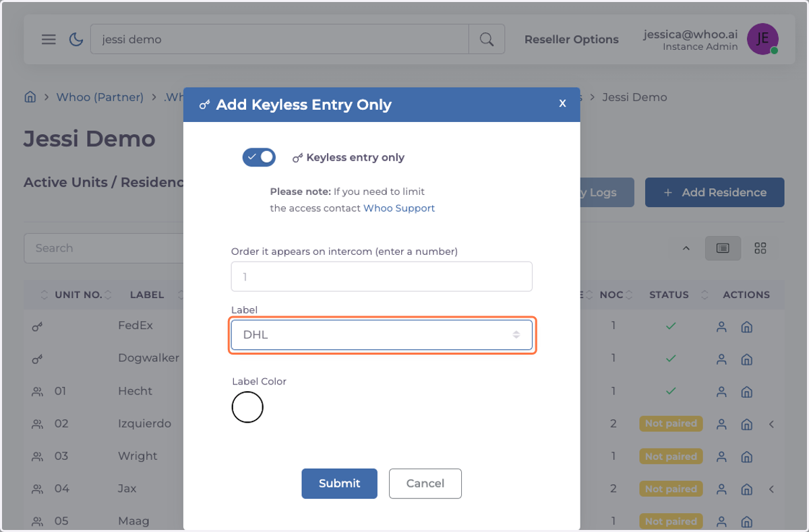Click Not paired badge in Jax row
809x532 pixels.
pos(671,489)
